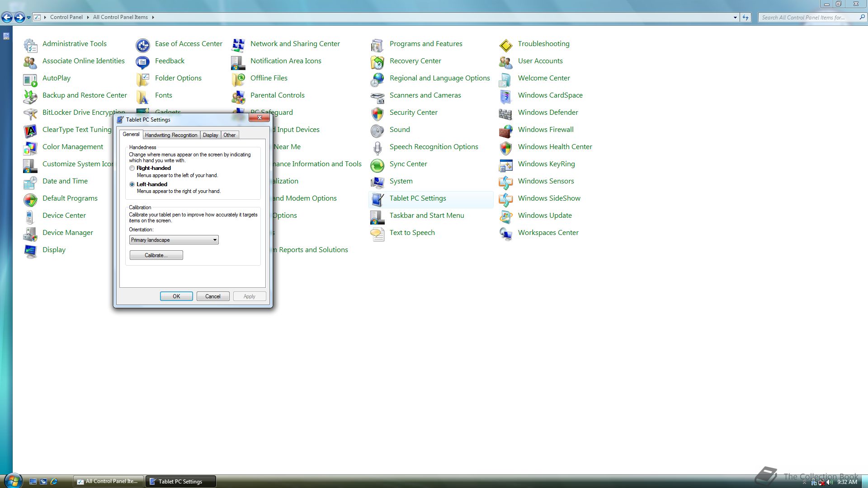Open the Device Manager icon
The width and height of the screenshot is (868, 488).
tap(30, 234)
